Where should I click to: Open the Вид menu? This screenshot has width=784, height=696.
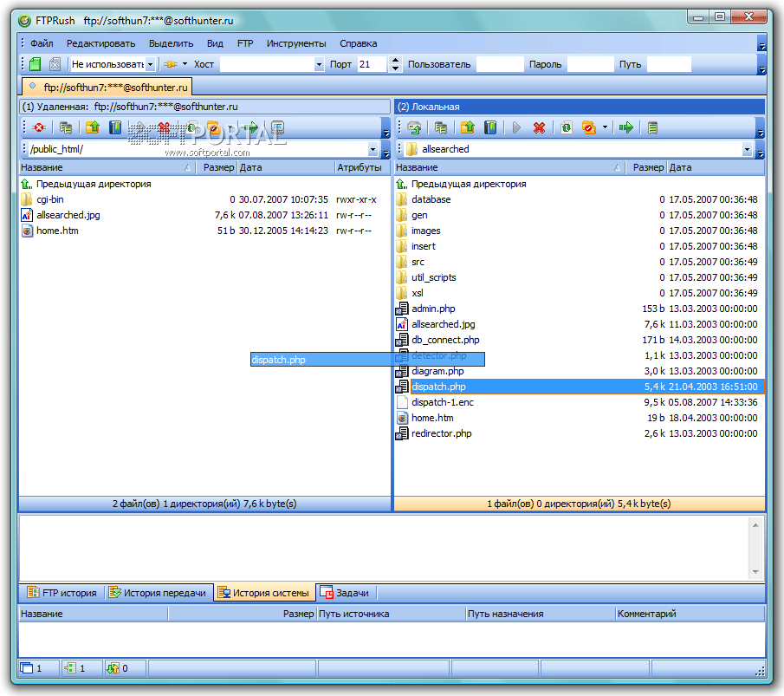click(215, 43)
